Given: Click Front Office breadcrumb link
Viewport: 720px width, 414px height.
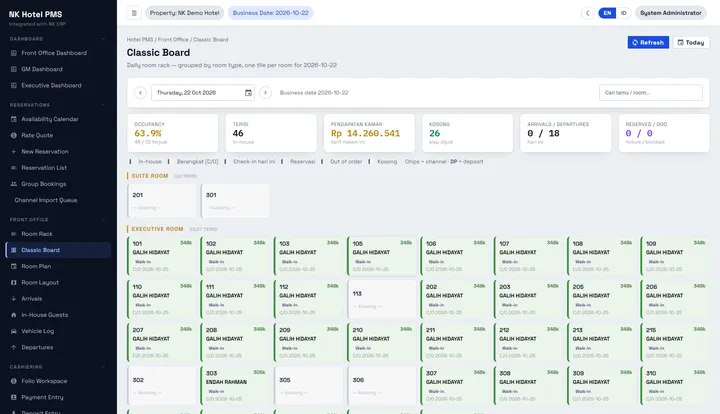Looking at the screenshot, I should [173, 39].
